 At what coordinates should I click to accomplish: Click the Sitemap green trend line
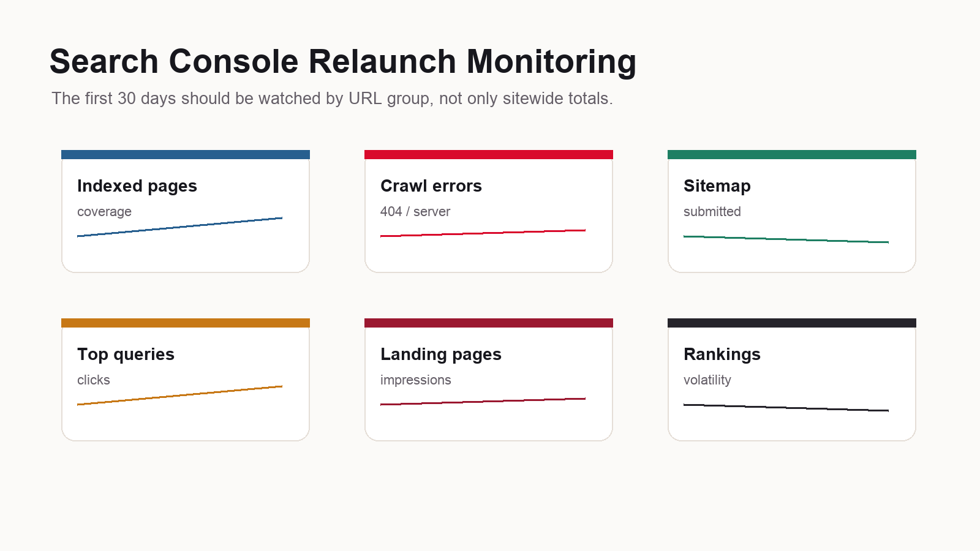(x=786, y=239)
